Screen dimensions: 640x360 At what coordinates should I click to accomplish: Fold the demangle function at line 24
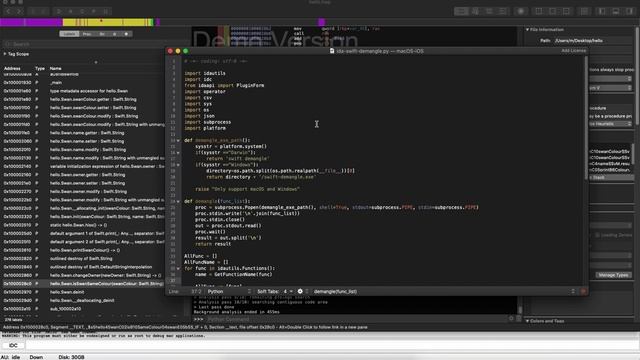pos(178,201)
